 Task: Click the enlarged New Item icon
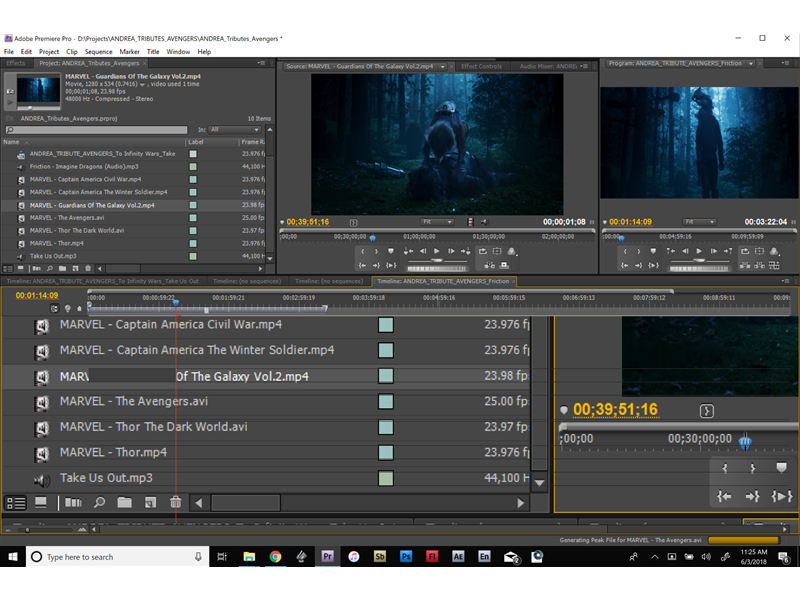[150, 503]
